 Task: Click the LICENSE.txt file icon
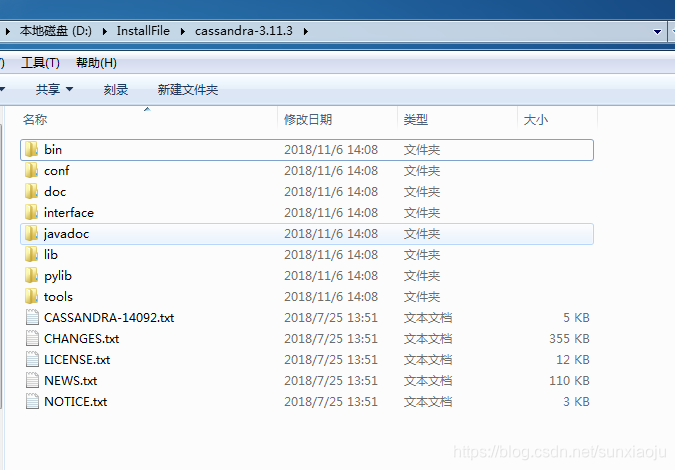[x=32, y=359]
